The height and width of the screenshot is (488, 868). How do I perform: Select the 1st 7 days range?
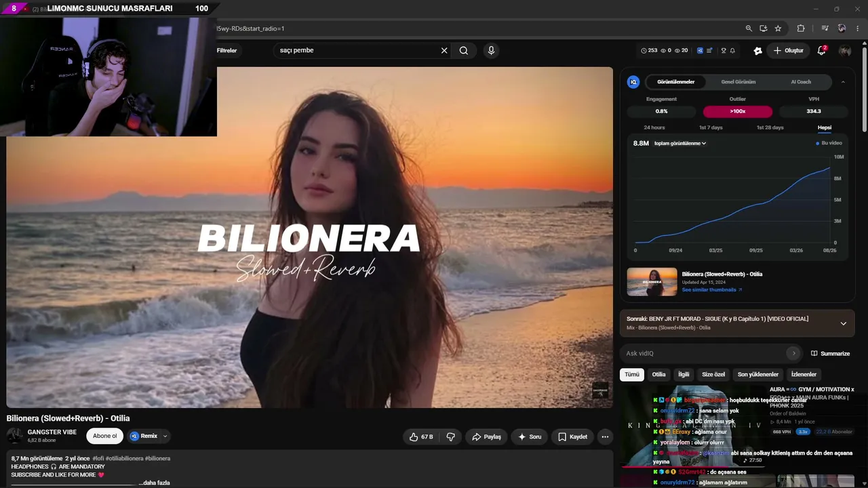coord(711,127)
